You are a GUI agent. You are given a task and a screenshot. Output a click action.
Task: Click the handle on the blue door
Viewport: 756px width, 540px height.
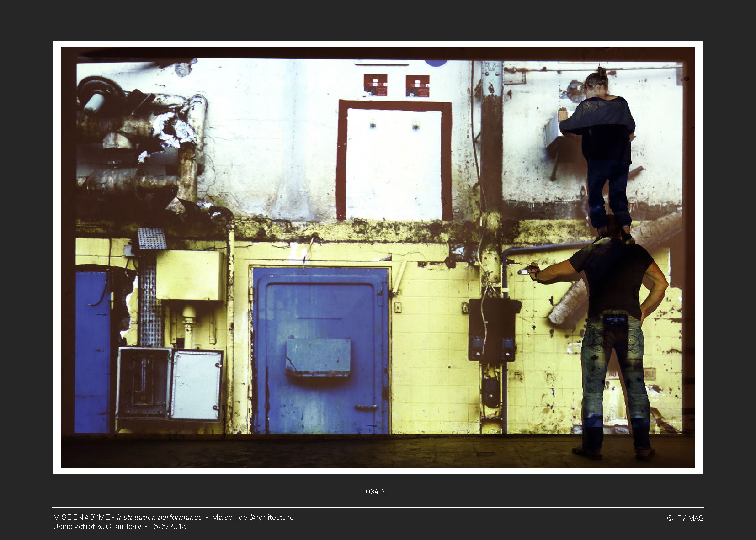coord(367,407)
